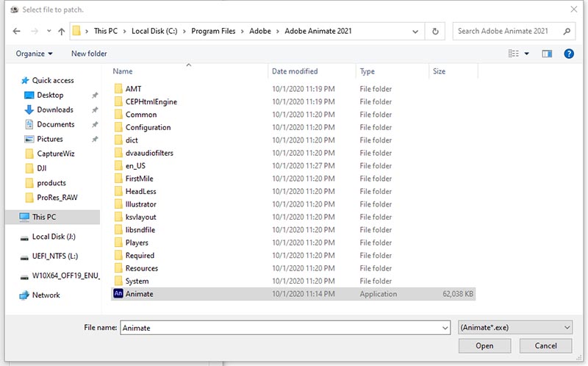Open Downloads in the sidebar

click(x=54, y=110)
